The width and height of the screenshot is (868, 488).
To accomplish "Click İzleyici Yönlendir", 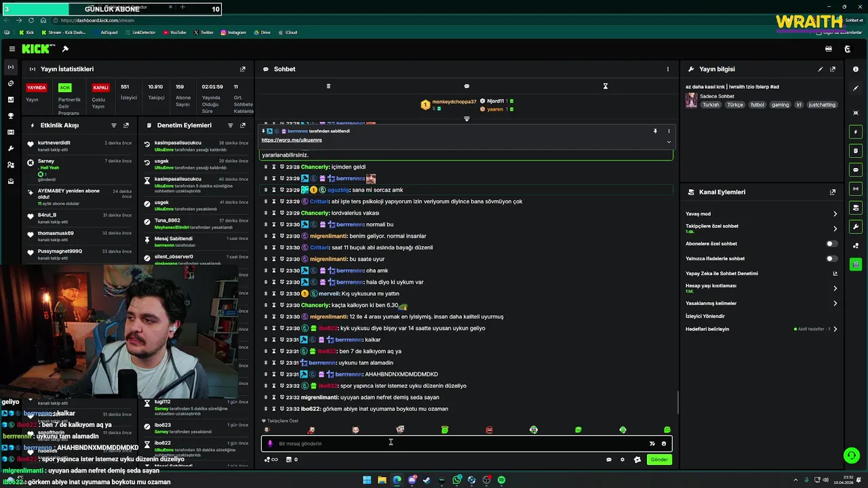I will click(705, 316).
